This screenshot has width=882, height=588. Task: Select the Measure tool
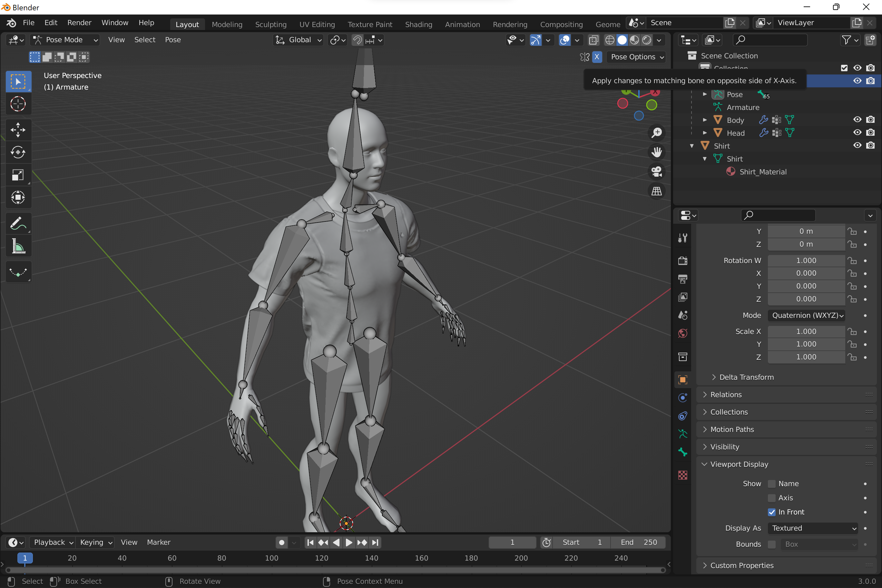(x=18, y=246)
